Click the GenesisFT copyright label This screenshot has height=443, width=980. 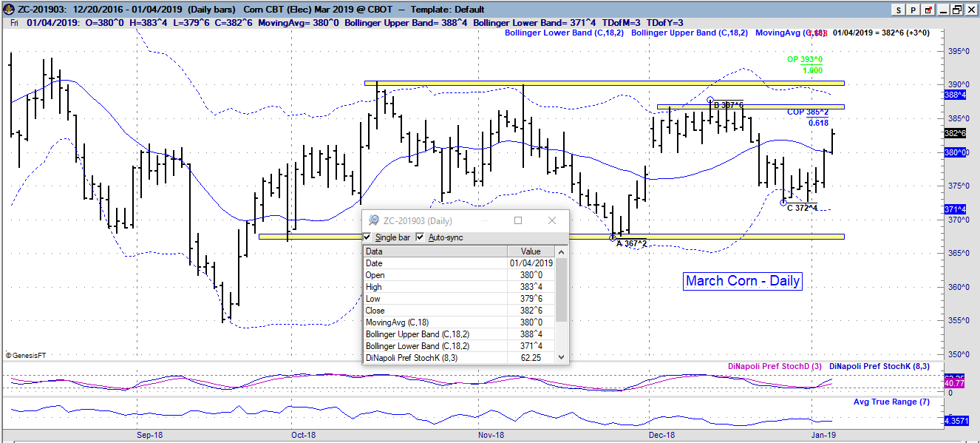coord(27,356)
